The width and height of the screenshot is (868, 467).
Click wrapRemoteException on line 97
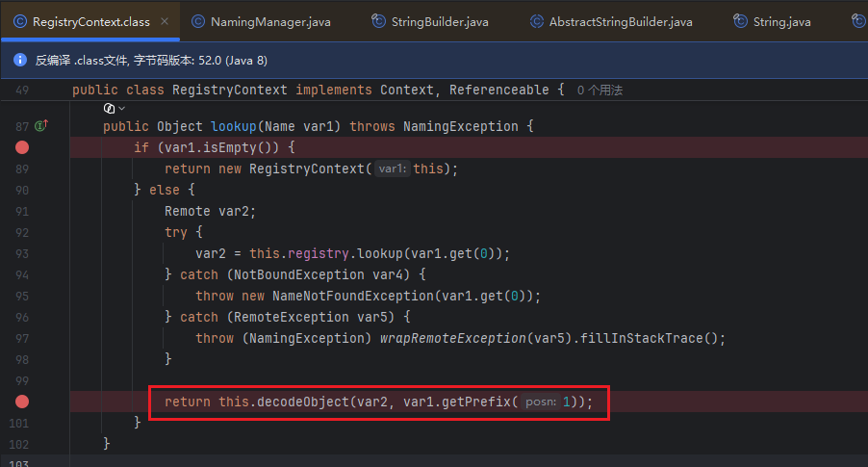click(x=453, y=338)
